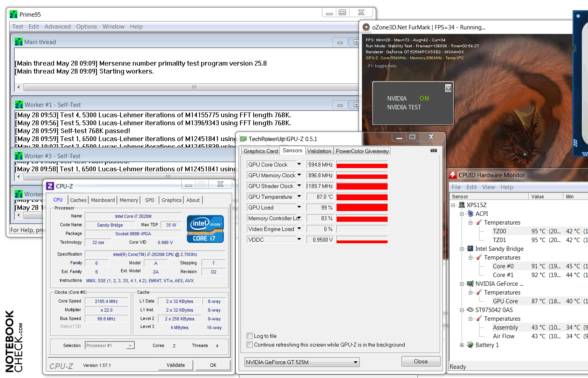Click the CPU-Z title bar icon
This screenshot has height=378, width=588.
pyautogui.click(x=50, y=186)
